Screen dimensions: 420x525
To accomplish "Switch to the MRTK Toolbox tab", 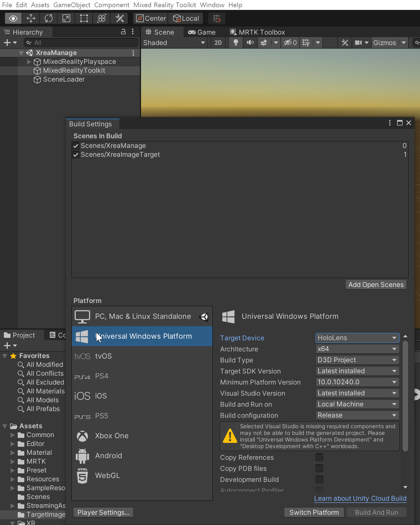I will tap(257, 32).
